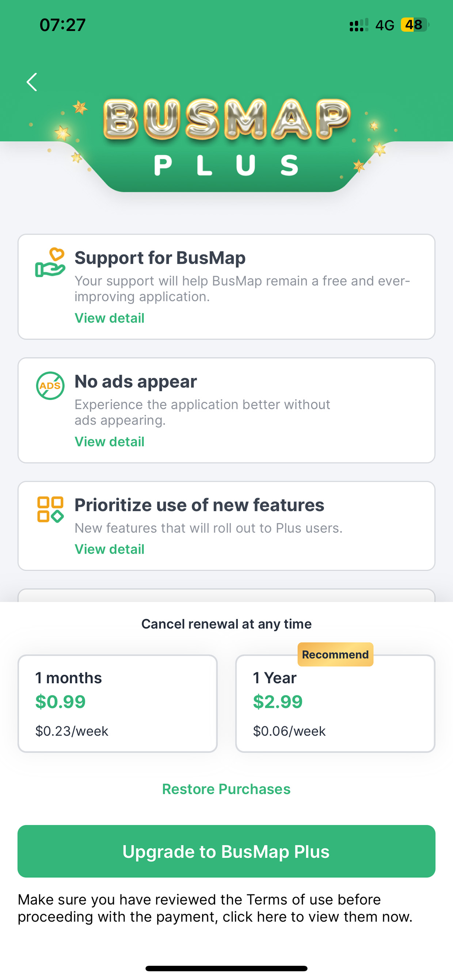Tap the cellular signal strength icon
The height and width of the screenshot is (980, 453).
tap(359, 25)
